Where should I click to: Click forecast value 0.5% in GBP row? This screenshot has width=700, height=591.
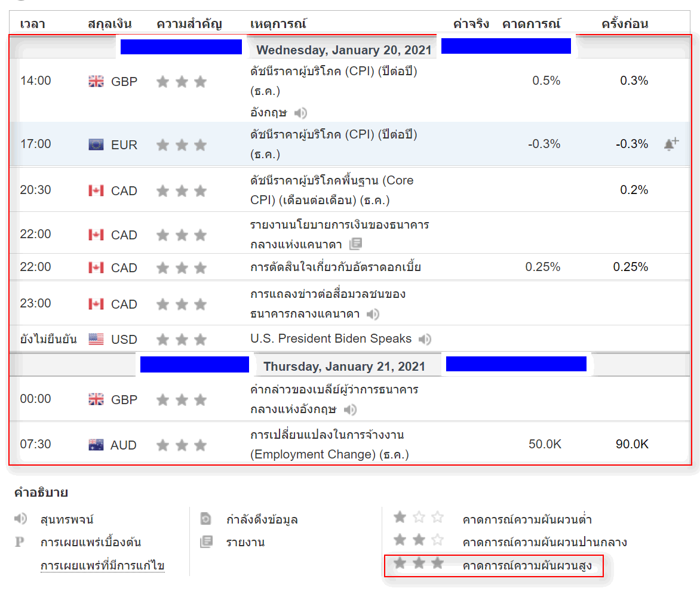(x=547, y=81)
